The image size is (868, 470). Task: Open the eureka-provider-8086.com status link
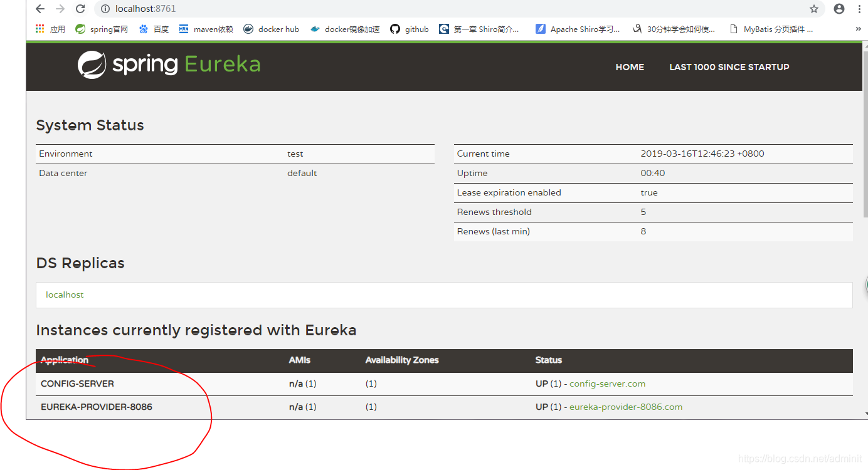pyautogui.click(x=626, y=407)
